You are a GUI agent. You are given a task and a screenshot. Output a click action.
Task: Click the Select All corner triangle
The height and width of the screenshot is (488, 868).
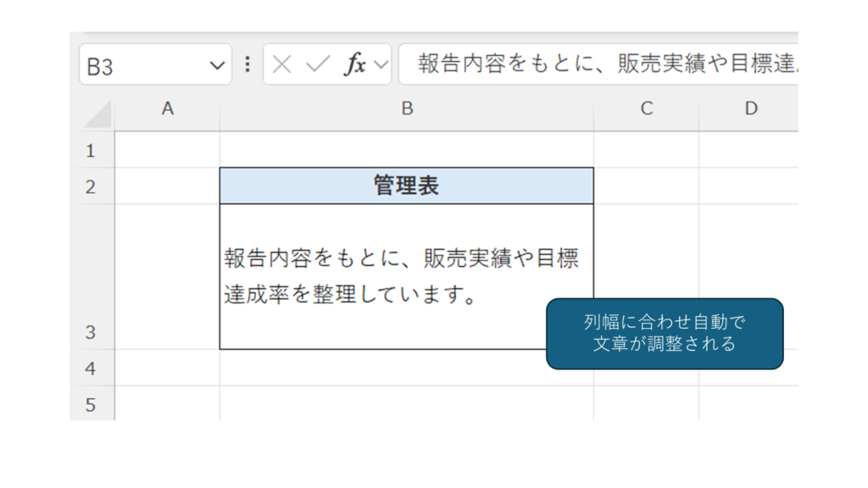coord(98,114)
